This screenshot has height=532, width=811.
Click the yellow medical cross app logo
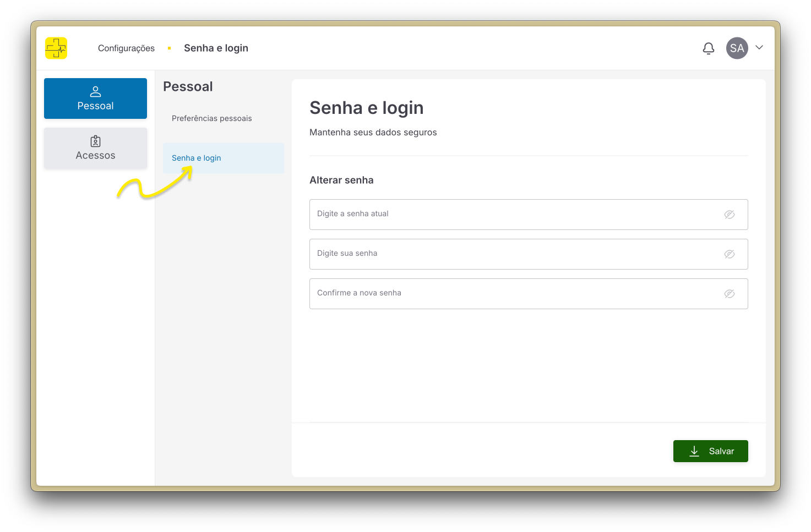(x=56, y=48)
